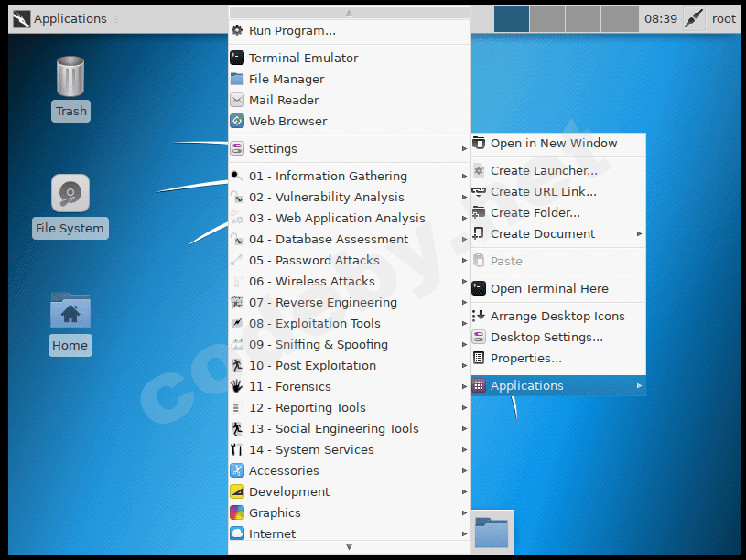This screenshot has width=746, height=560.
Task: Switch to the fourth workspace
Action: [x=620, y=19]
